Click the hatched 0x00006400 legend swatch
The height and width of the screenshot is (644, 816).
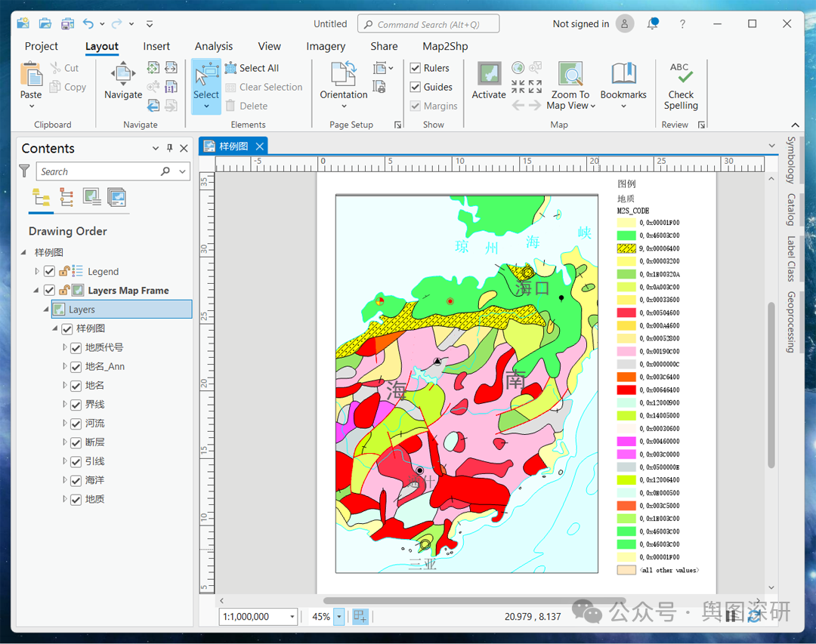[x=626, y=248]
